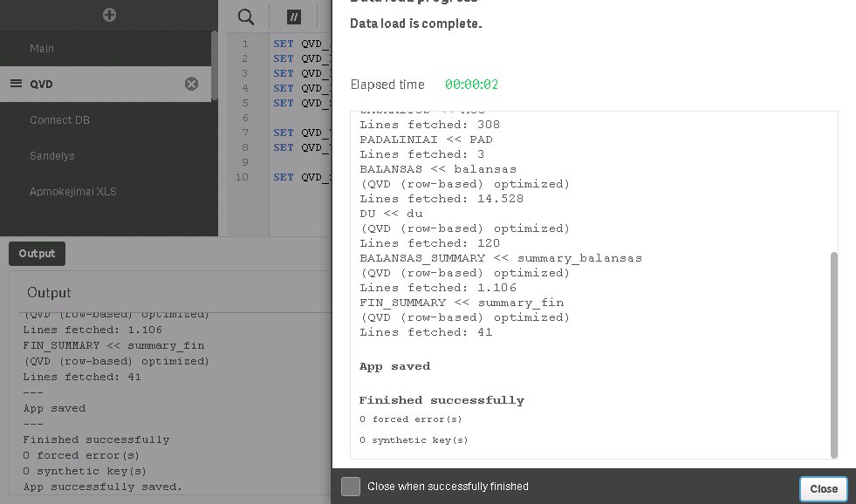Toggle the Output panel button

coord(38,254)
